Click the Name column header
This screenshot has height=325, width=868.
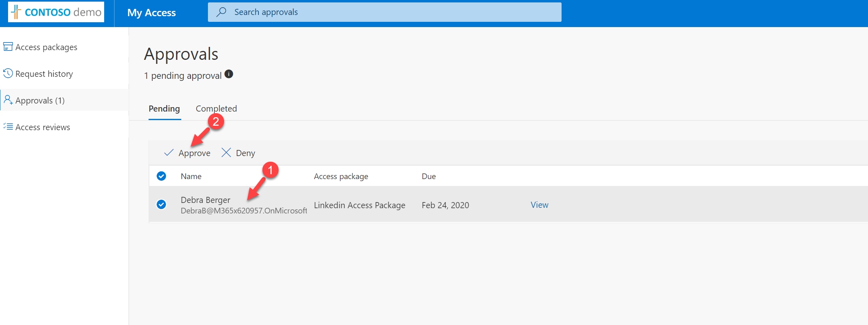coord(191,177)
